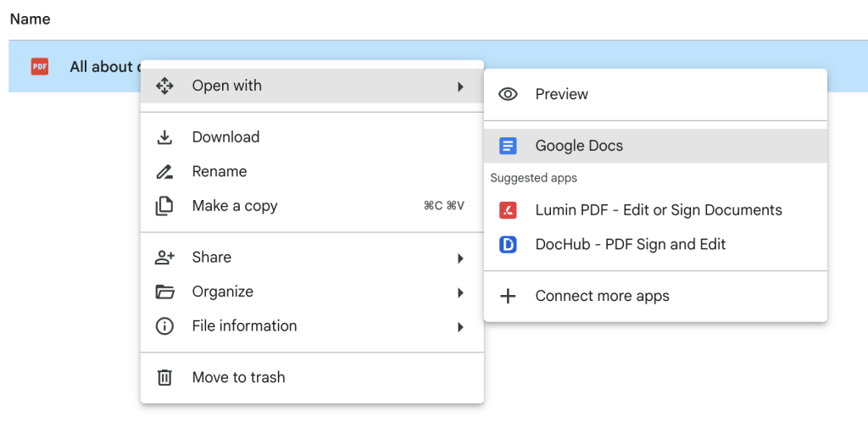Choose Rename from the context menu

312,172
